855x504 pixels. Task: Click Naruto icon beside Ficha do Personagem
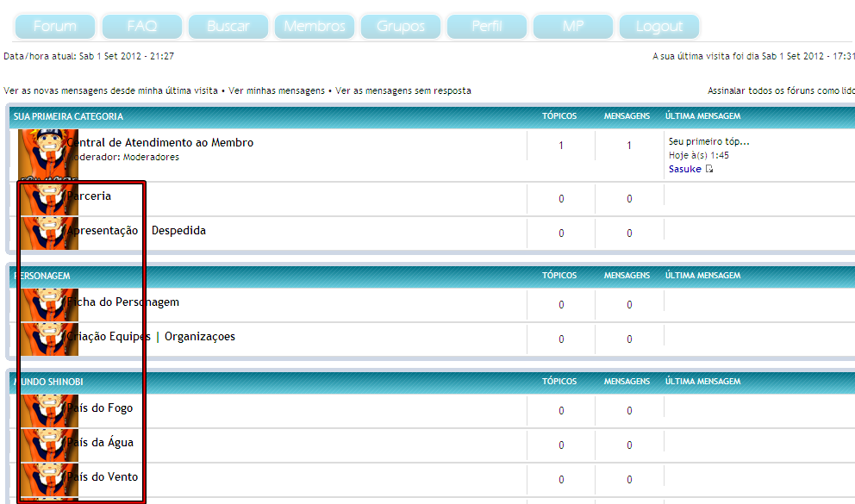coord(49,305)
